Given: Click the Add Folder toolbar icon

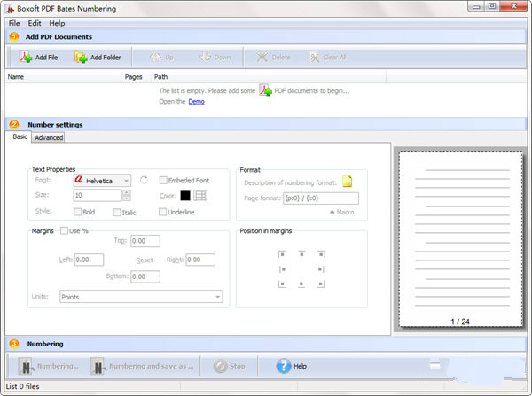Looking at the screenshot, I should pos(81,58).
